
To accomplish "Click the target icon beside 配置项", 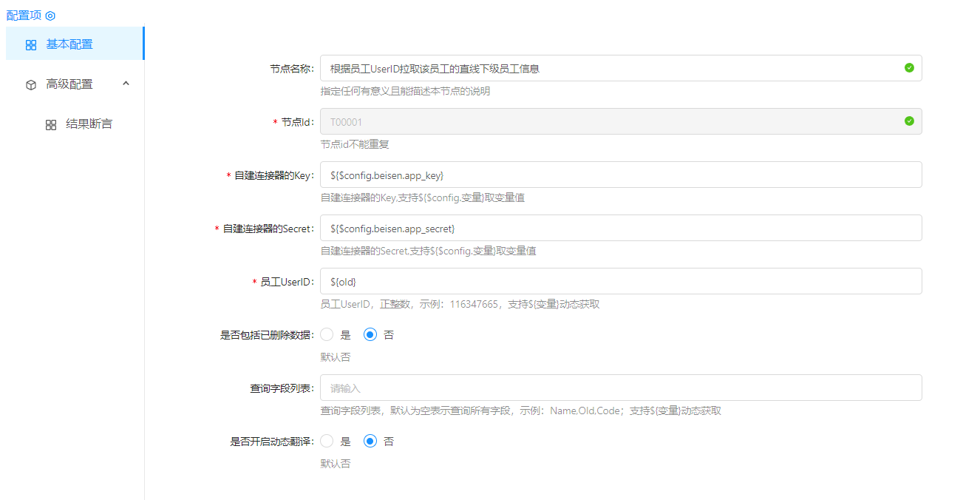I will [x=50, y=16].
